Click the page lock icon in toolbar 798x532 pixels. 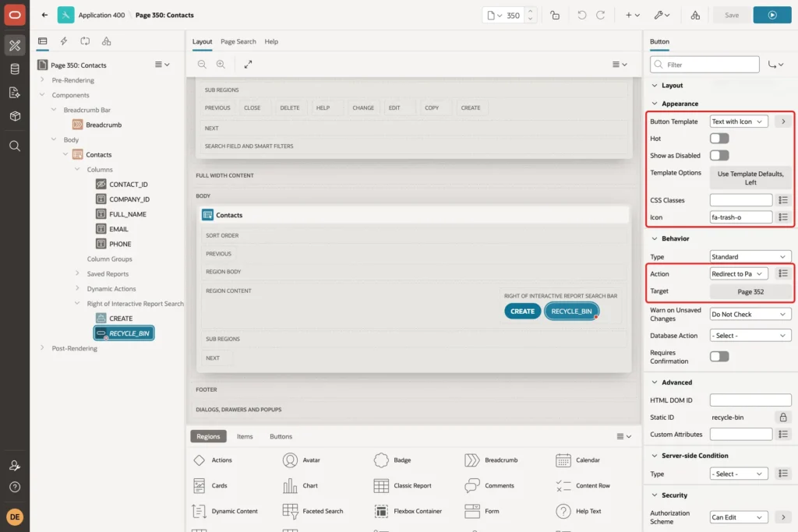(x=555, y=16)
